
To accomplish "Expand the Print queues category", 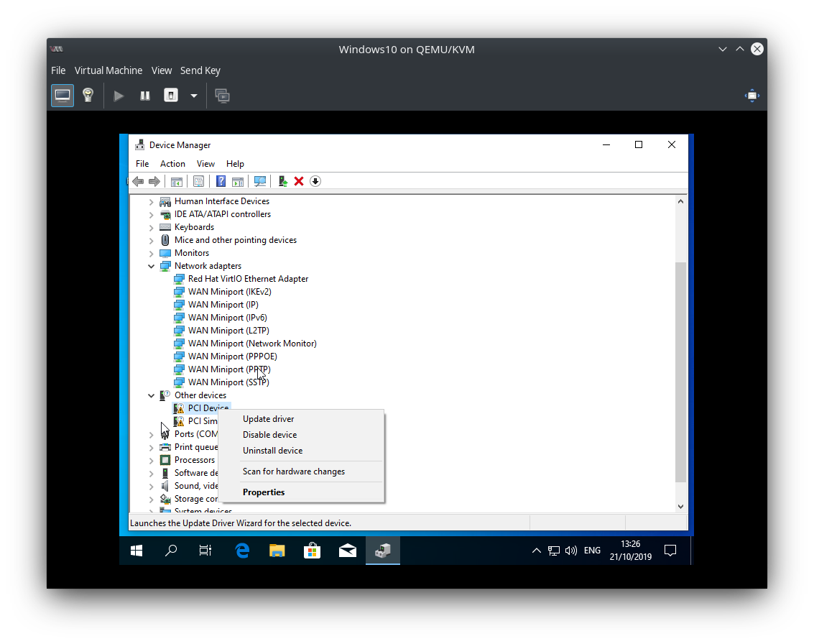I will point(151,447).
